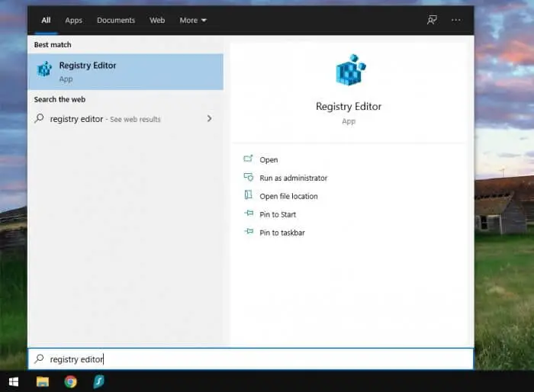Viewport: 534px width, 392px height.
Task: Click the Pin to taskbar pin icon
Action: coord(249,232)
